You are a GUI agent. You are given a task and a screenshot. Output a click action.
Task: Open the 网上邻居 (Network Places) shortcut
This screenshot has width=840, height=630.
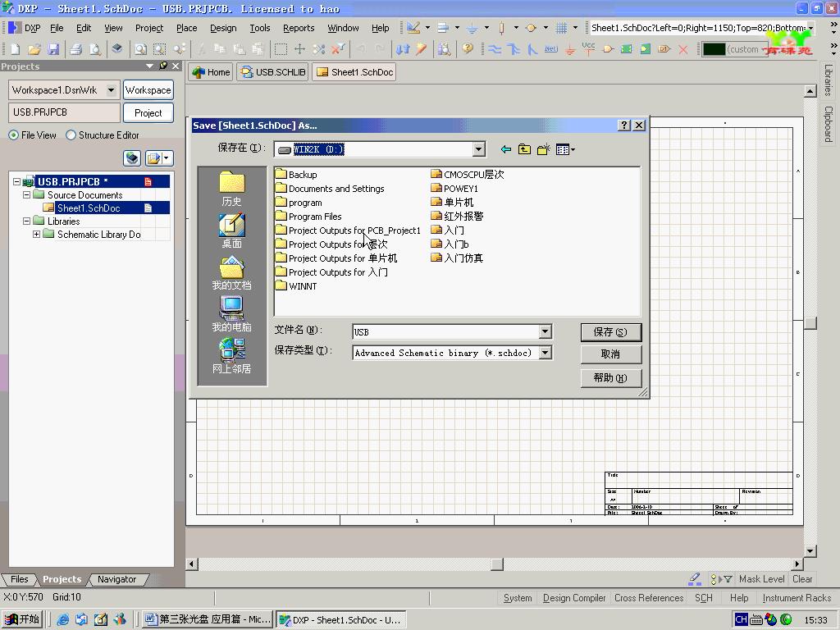tap(231, 356)
